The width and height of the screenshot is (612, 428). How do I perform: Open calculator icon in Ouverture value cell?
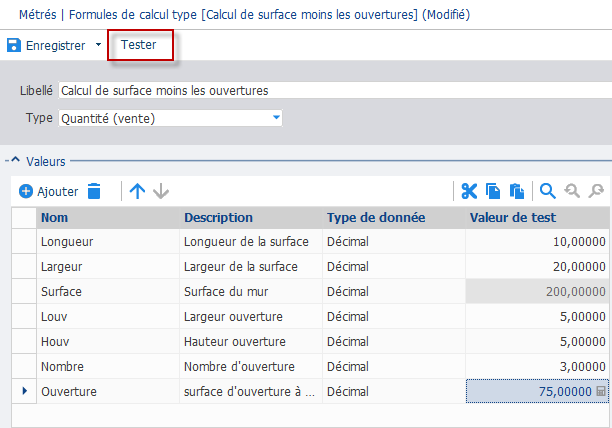coord(601,391)
